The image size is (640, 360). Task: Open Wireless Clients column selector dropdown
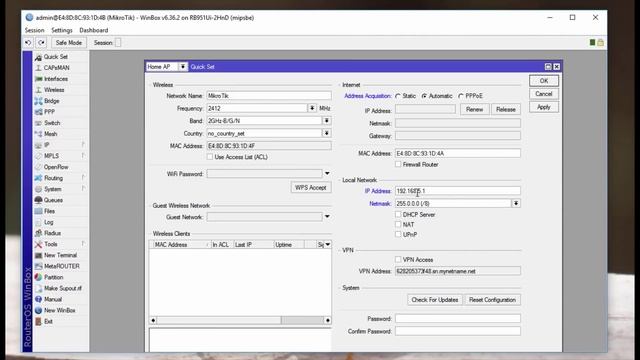pos(327,244)
